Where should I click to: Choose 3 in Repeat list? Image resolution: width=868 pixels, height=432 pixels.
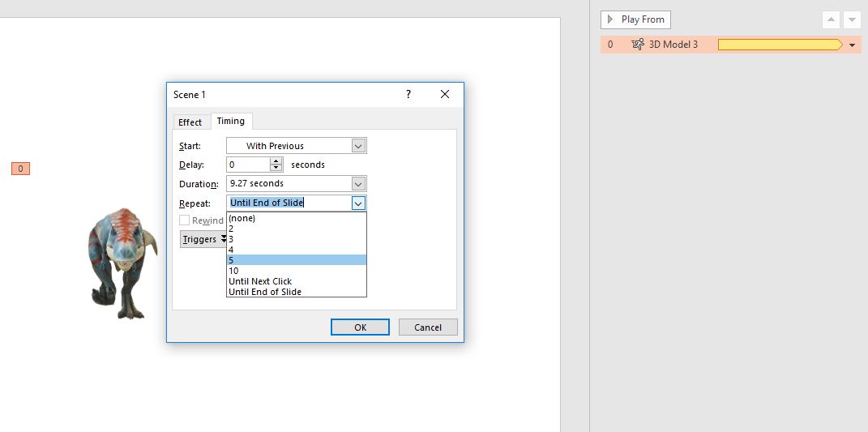pyautogui.click(x=296, y=239)
